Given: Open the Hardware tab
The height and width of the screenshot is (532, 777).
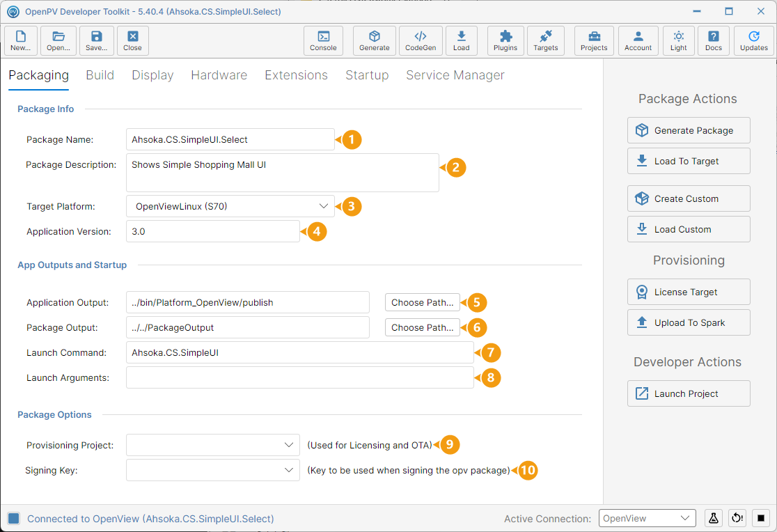Looking at the screenshot, I should 219,75.
